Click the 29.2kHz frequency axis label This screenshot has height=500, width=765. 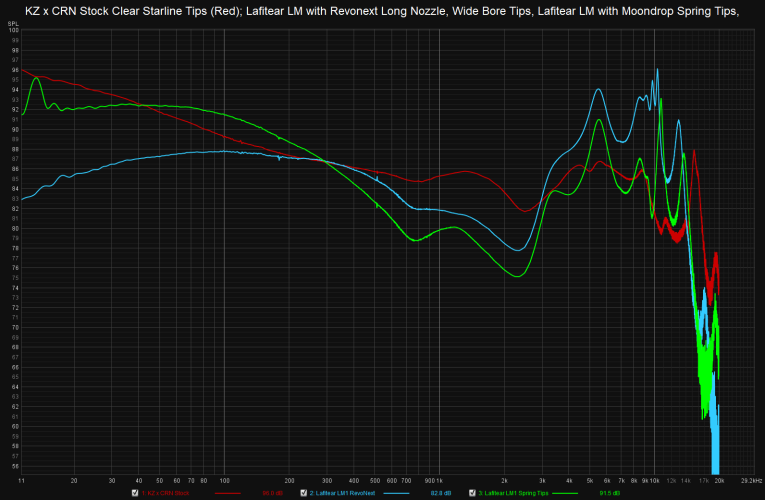(751, 480)
